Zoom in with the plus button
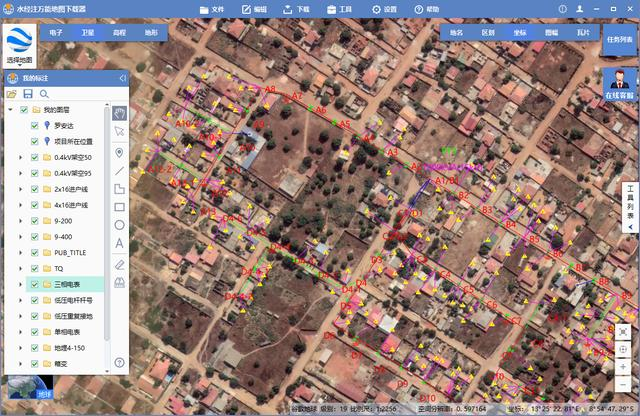This screenshot has width=640, height=416. [x=623, y=367]
